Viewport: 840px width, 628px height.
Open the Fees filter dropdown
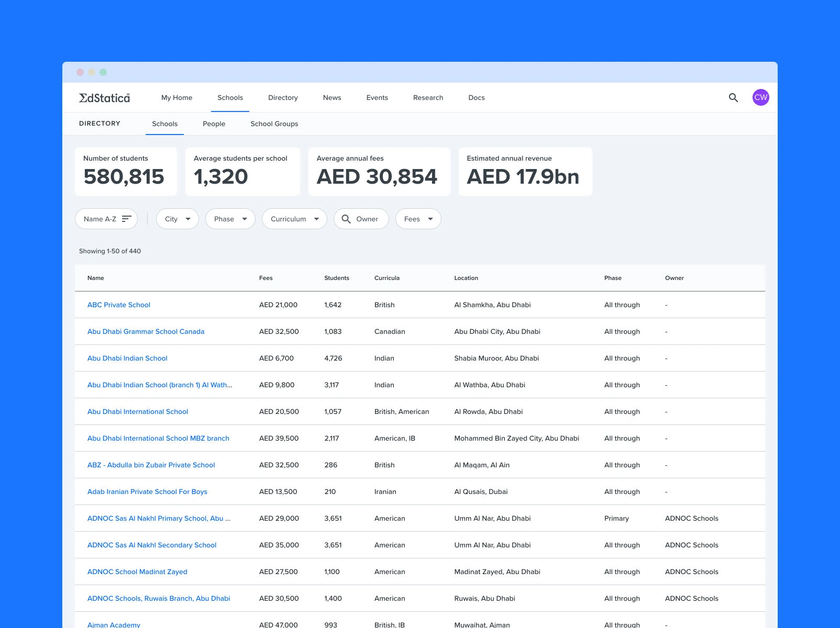(x=418, y=219)
